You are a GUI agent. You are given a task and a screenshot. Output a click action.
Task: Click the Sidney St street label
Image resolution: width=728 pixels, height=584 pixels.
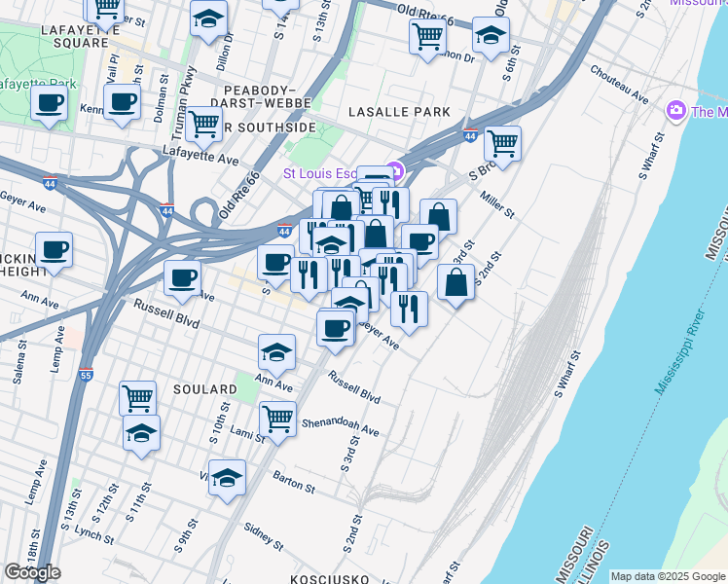tap(264, 536)
